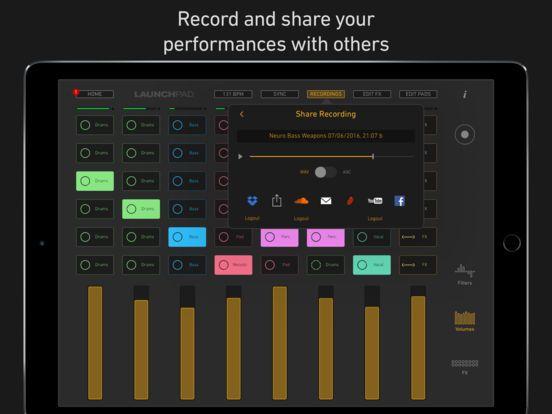Open the BPM tempo selector
The image size is (552, 414).
coord(233,94)
